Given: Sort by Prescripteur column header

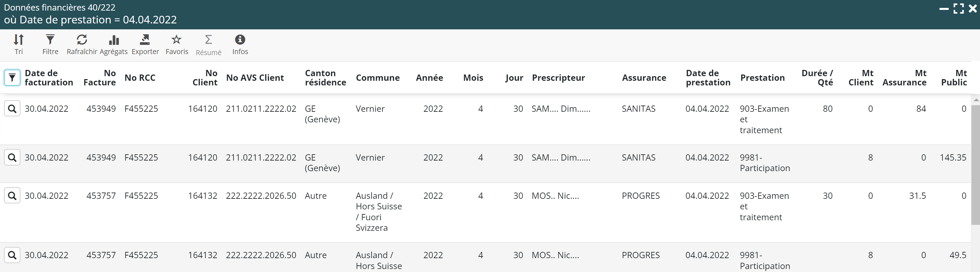Looking at the screenshot, I should (x=558, y=77).
